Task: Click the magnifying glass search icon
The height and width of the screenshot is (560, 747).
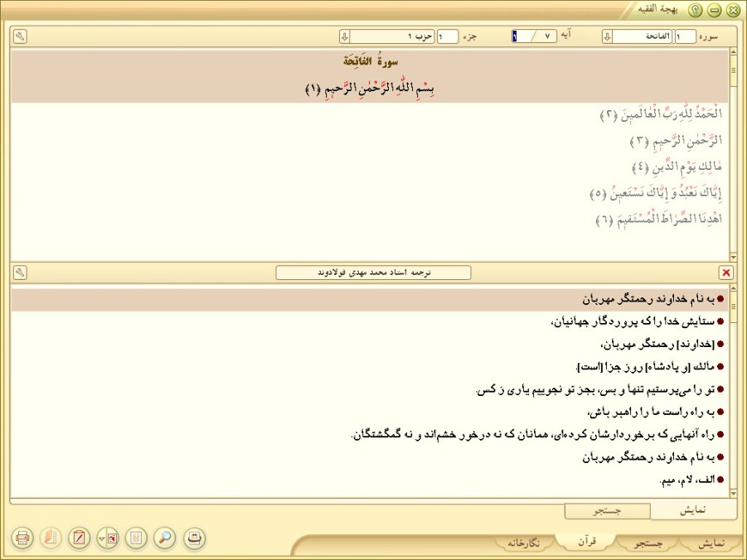Action: (x=165, y=538)
